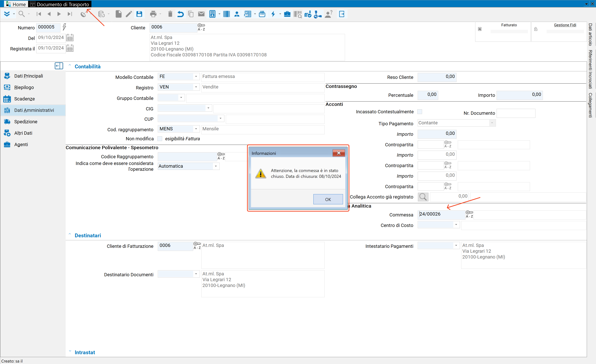
Task: Click the blue barcode toolbar icon
Action: 226,14
